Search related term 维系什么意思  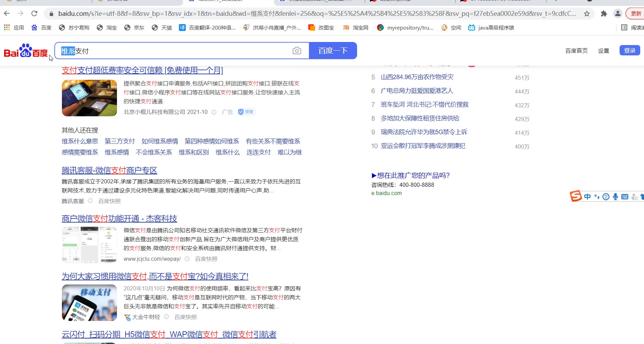point(80,141)
